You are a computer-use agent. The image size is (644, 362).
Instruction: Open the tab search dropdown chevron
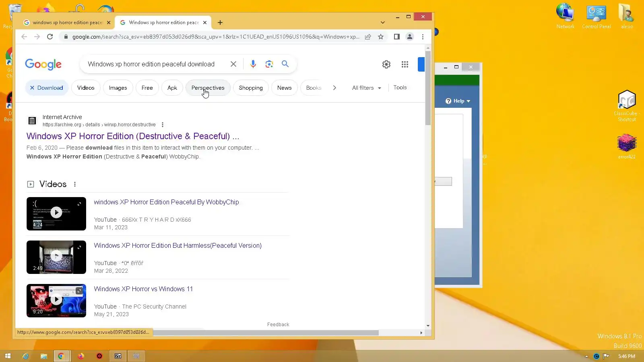(x=383, y=23)
